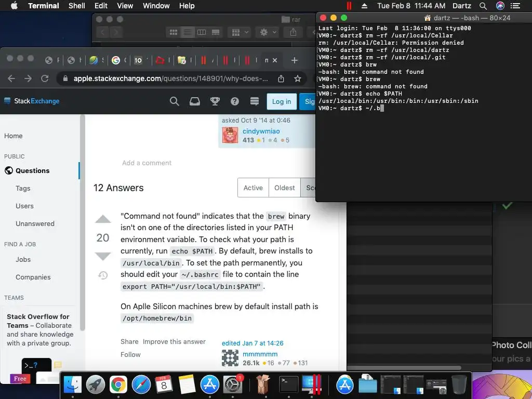The width and height of the screenshot is (532, 399).
Task: Switch to the Google tab in Chrome
Action: pyautogui.click(x=116, y=60)
